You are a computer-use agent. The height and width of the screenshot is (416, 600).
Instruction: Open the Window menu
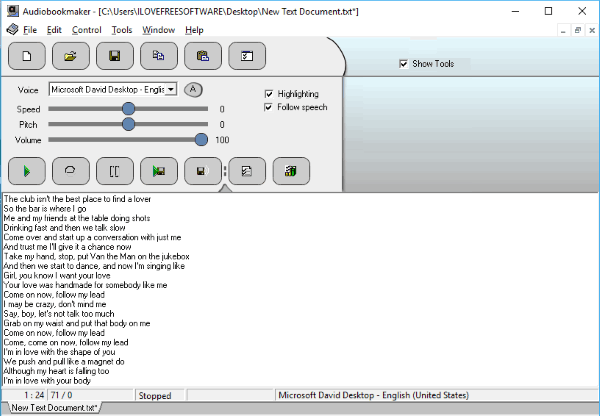(158, 30)
